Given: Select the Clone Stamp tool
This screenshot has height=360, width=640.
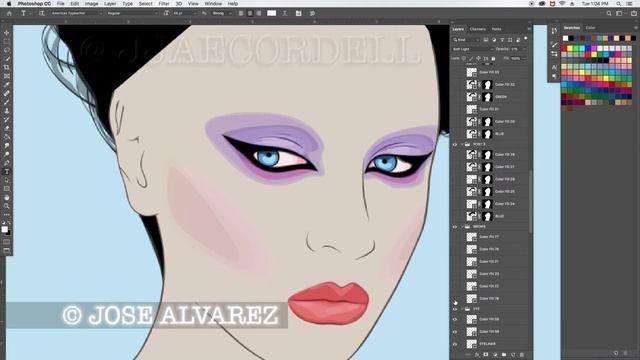Looking at the screenshot, I should coord(7,111).
